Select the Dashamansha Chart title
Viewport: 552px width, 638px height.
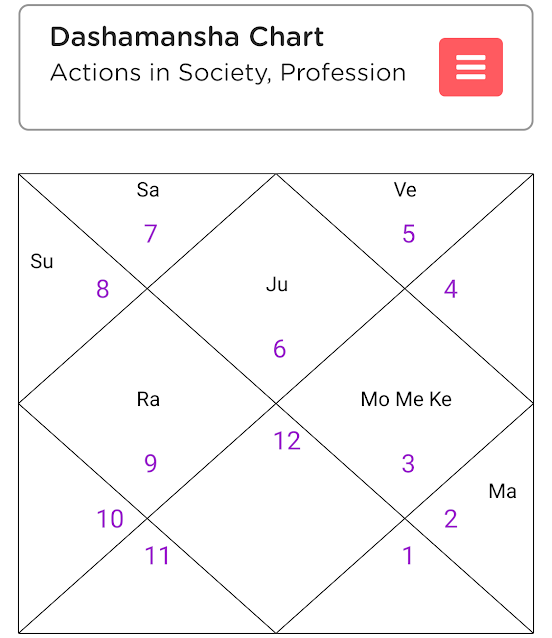click(x=187, y=37)
